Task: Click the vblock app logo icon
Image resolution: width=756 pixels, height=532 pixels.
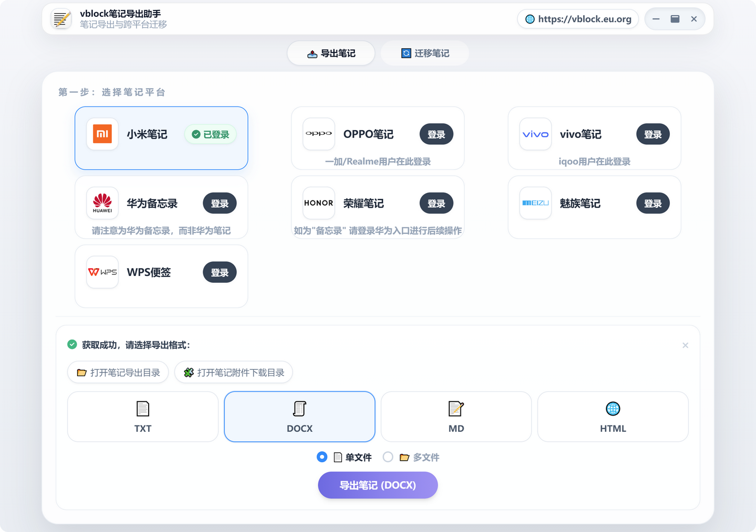Action: pyautogui.click(x=61, y=19)
